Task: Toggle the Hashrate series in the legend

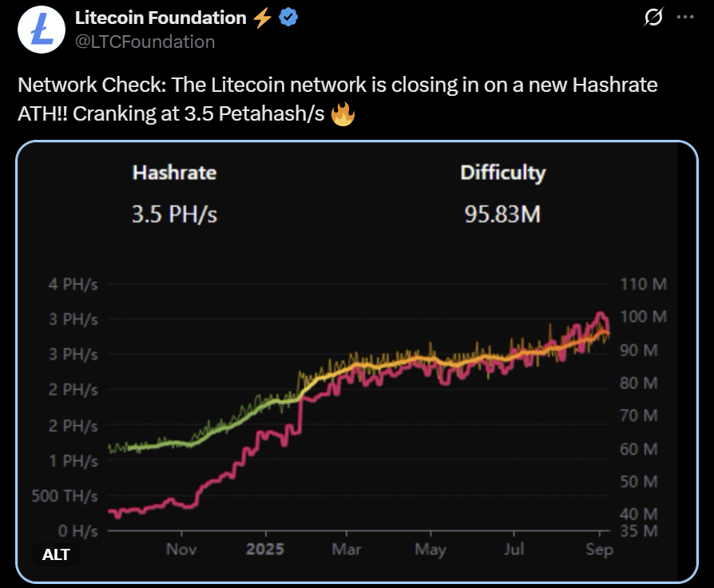Action: pyautogui.click(x=173, y=173)
